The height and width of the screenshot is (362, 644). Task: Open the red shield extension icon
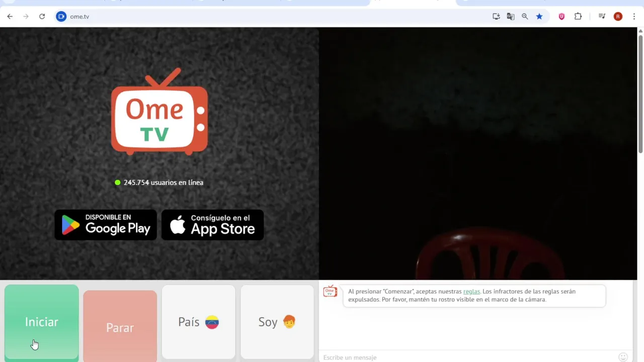point(561,17)
